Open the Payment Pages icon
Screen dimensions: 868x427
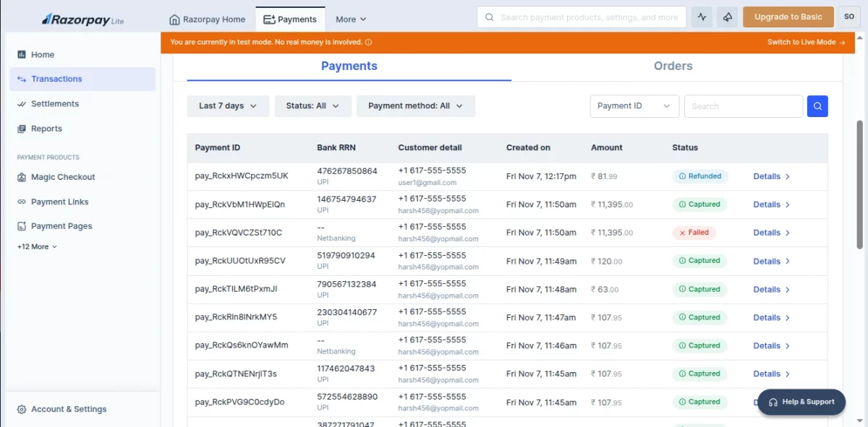click(x=22, y=225)
